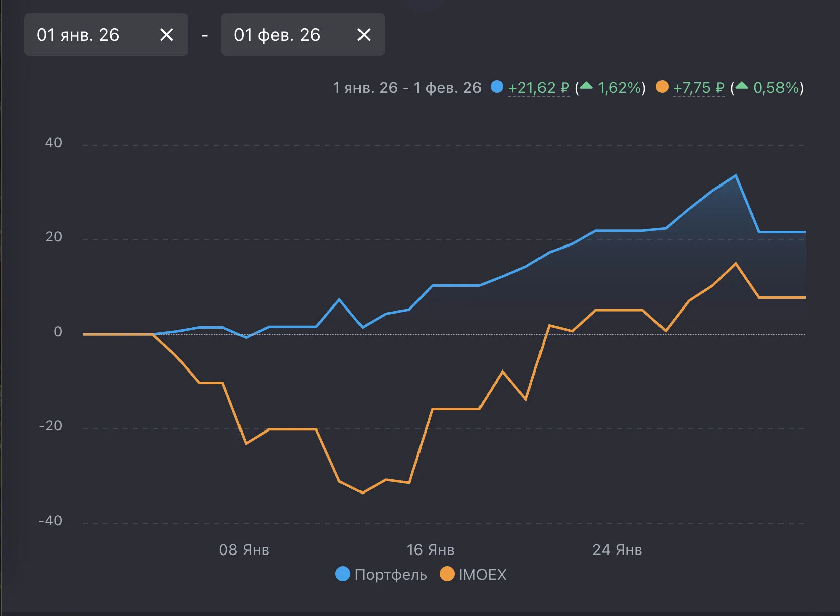Click the -20 value on the vertical axis
The height and width of the screenshot is (616, 840).
pos(50,426)
